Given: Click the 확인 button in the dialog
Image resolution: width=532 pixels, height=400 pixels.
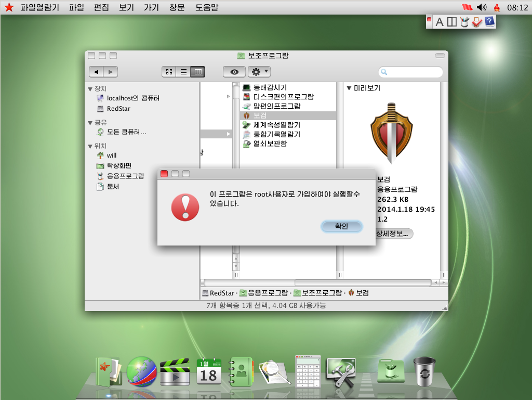Looking at the screenshot, I should pyautogui.click(x=342, y=226).
